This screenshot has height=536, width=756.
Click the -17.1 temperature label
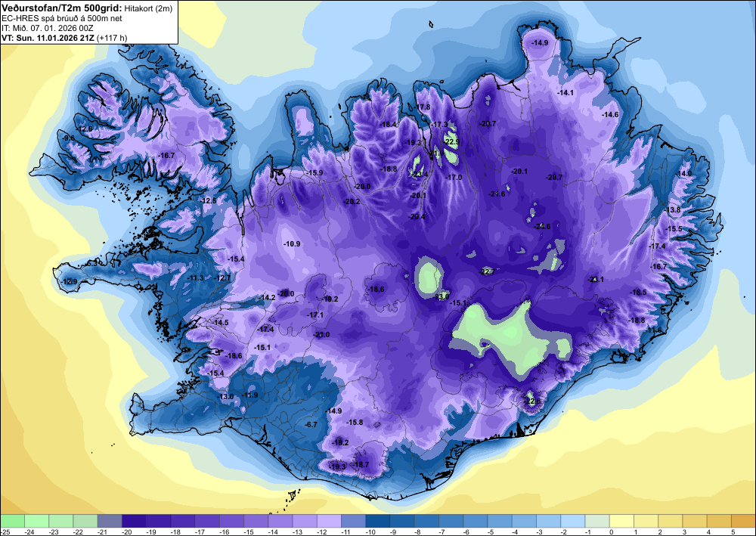315,314
